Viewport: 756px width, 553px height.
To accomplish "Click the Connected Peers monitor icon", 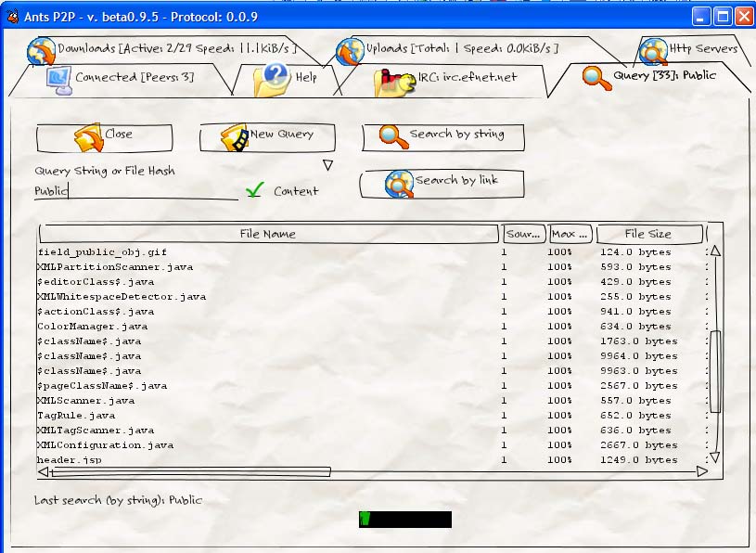I will [x=58, y=78].
